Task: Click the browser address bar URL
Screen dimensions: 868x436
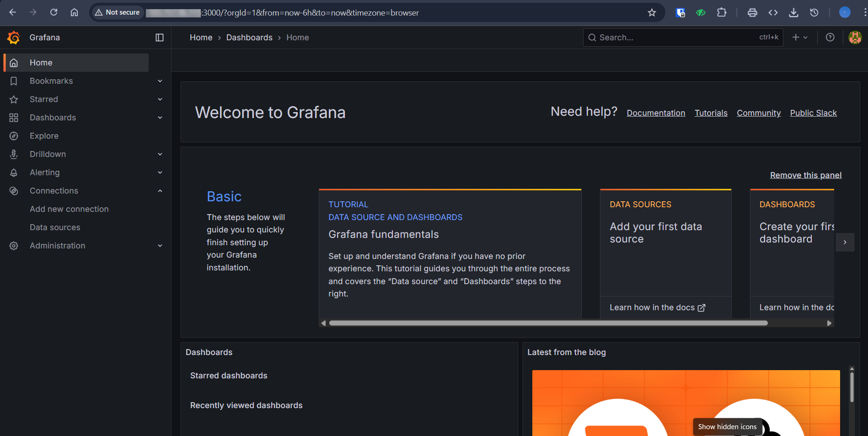Action: 282,13
